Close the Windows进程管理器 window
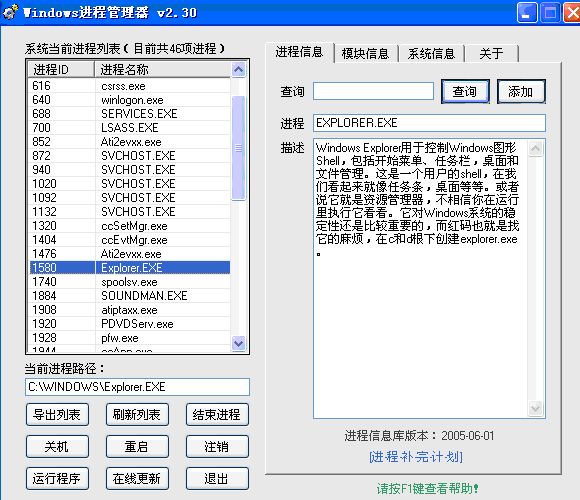This screenshot has height=500, width=580. click(572, 13)
